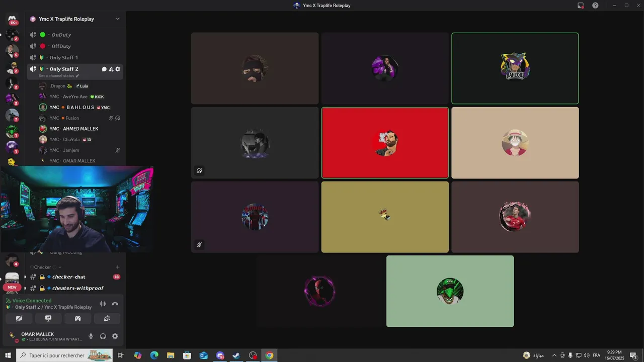Disconnect from voice call
This screenshot has width=644, height=362.
115,304
